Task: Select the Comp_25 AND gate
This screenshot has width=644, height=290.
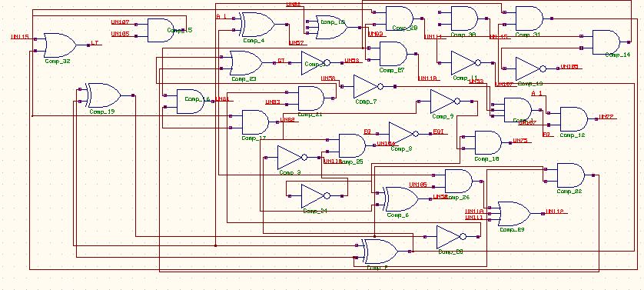Action: tap(352, 145)
